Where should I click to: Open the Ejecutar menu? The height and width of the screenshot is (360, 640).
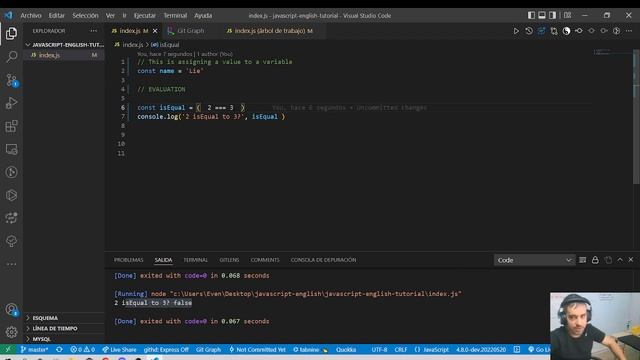145,16
